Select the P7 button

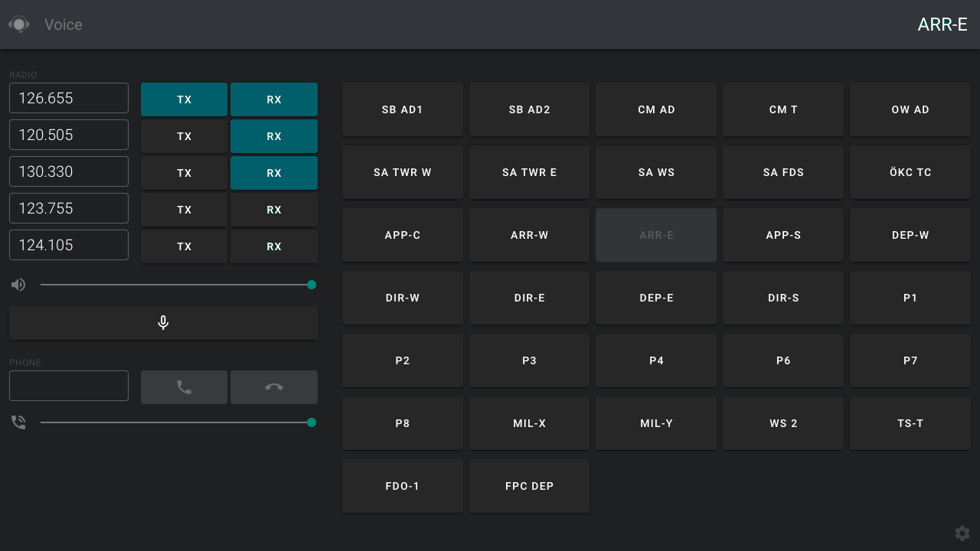click(910, 360)
